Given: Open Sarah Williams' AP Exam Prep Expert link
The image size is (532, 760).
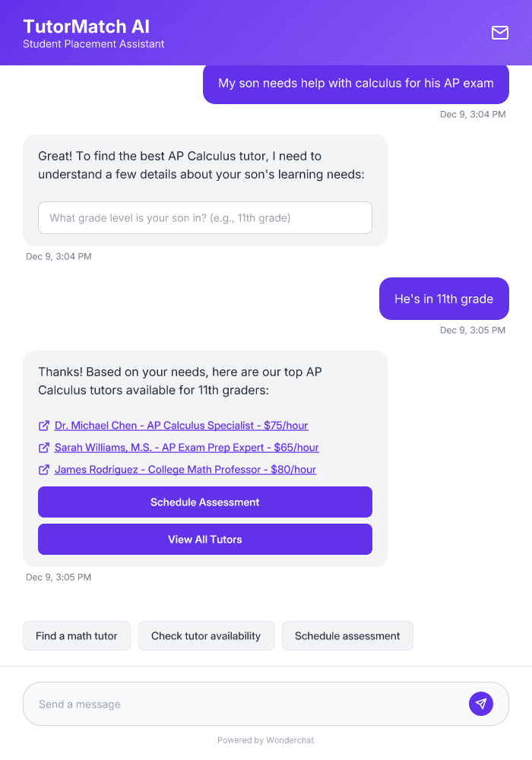Looking at the screenshot, I should coord(187,448).
